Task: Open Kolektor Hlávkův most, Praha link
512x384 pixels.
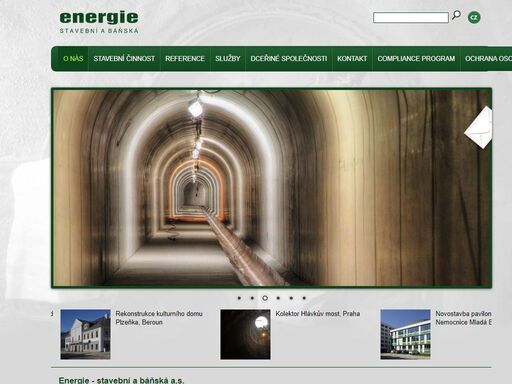Action: tap(318, 314)
